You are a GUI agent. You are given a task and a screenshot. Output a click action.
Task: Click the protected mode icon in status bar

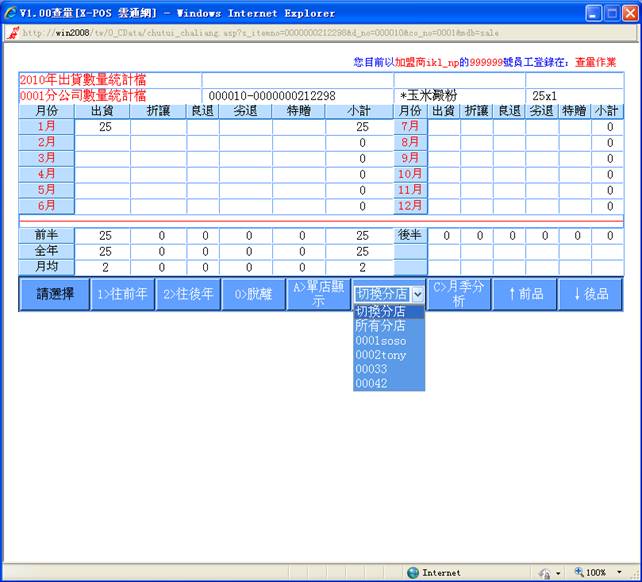coord(545,573)
